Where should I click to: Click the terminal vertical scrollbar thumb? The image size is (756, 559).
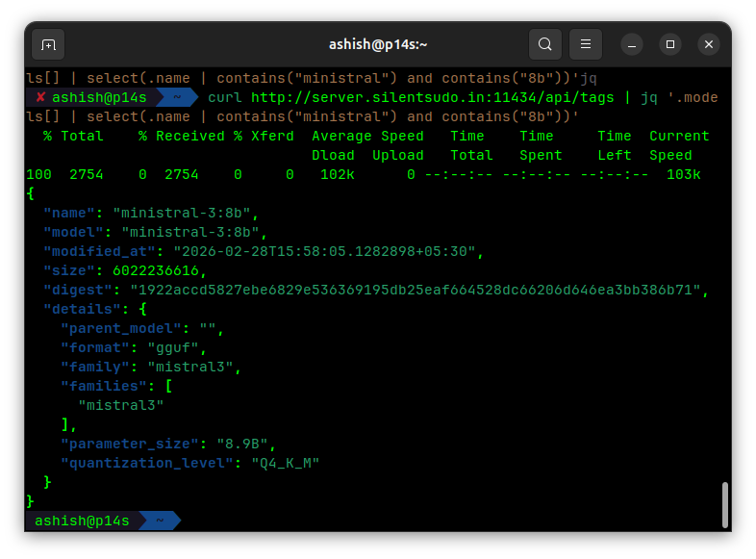point(724,504)
